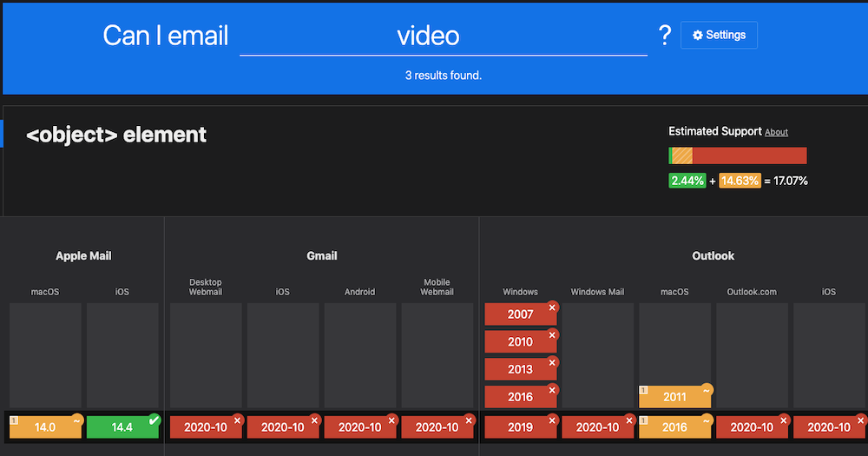Click the Outlook.com column label

pyautogui.click(x=752, y=292)
